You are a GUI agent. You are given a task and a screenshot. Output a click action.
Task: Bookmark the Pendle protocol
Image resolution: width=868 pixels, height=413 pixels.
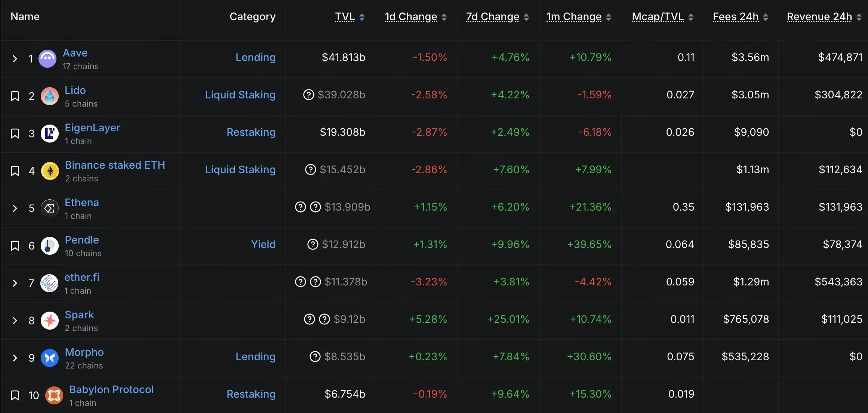[x=15, y=246]
